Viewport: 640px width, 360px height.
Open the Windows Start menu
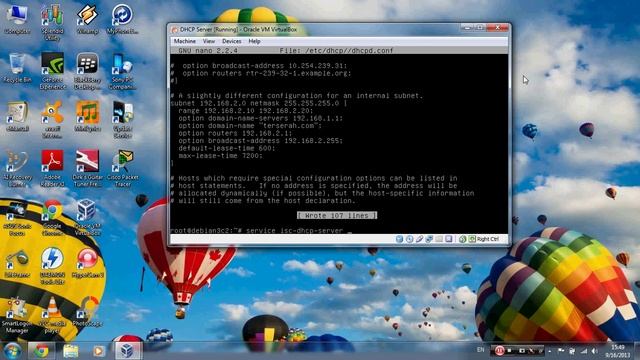click(x=12, y=351)
